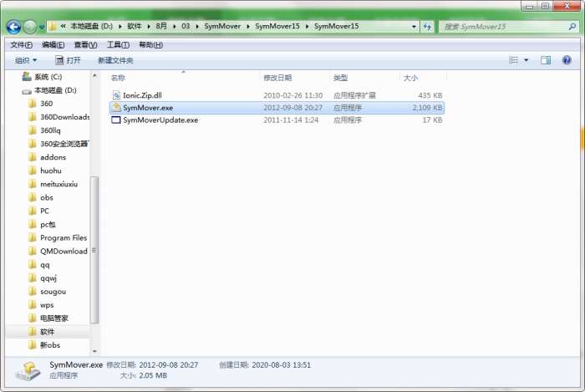Click the Ionic.Zip.dll file icon
The height and width of the screenshot is (392, 585).
click(x=116, y=95)
